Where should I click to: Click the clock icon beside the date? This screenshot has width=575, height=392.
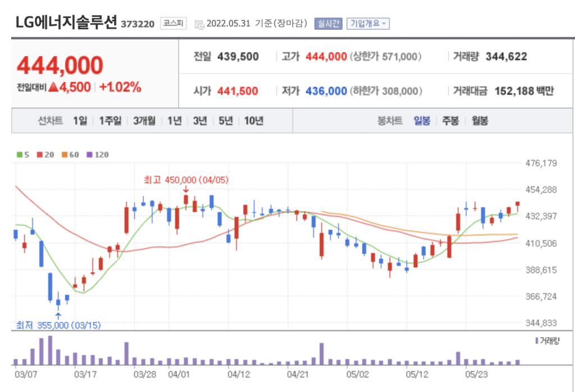(x=199, y=24)
